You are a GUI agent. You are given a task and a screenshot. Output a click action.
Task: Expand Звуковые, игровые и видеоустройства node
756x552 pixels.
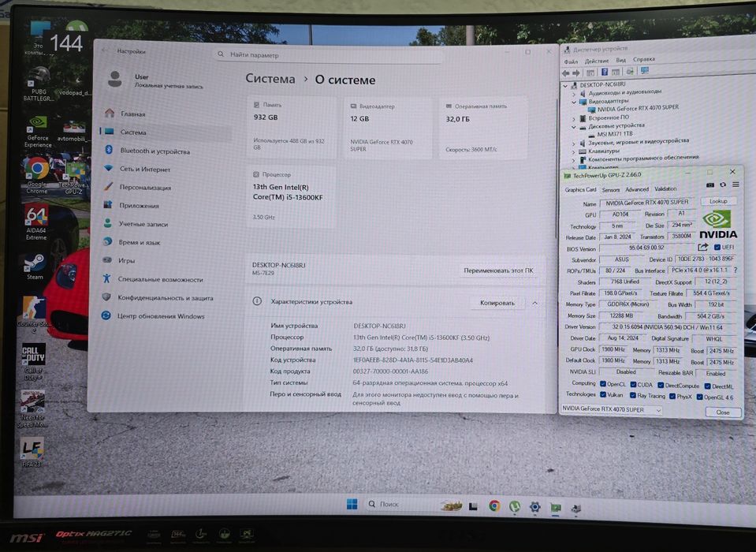(x=574, y=144)
